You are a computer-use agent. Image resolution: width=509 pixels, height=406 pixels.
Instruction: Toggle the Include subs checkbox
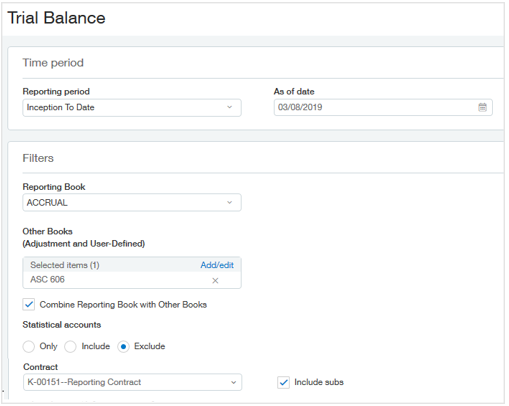click(x=283, y=382)
